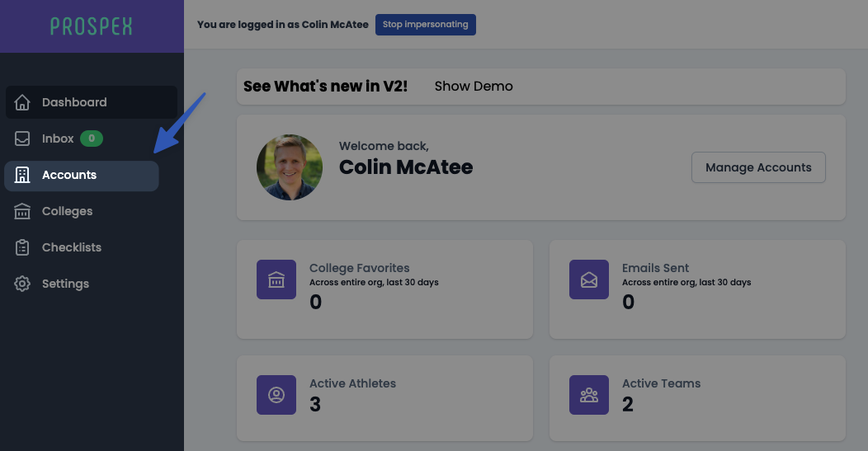
Task: Click the Emails Sent envelope icon
Action: 589,280
